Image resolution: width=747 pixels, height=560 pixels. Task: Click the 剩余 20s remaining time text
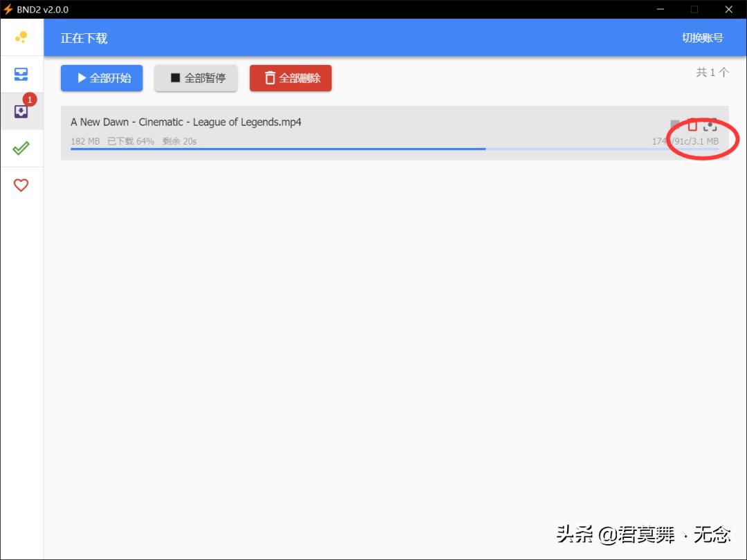[x=180, y=141]
